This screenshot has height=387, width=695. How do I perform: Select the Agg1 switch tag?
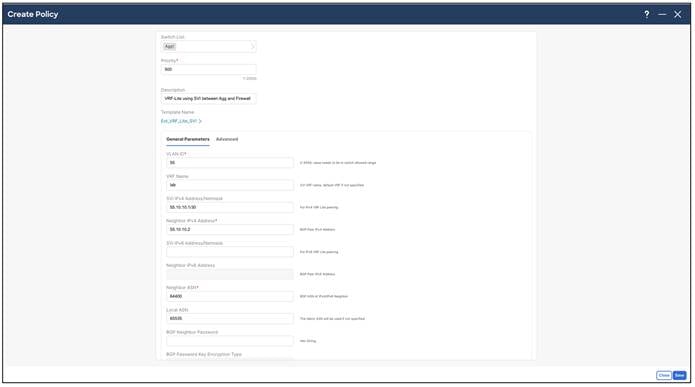point(170,47)
